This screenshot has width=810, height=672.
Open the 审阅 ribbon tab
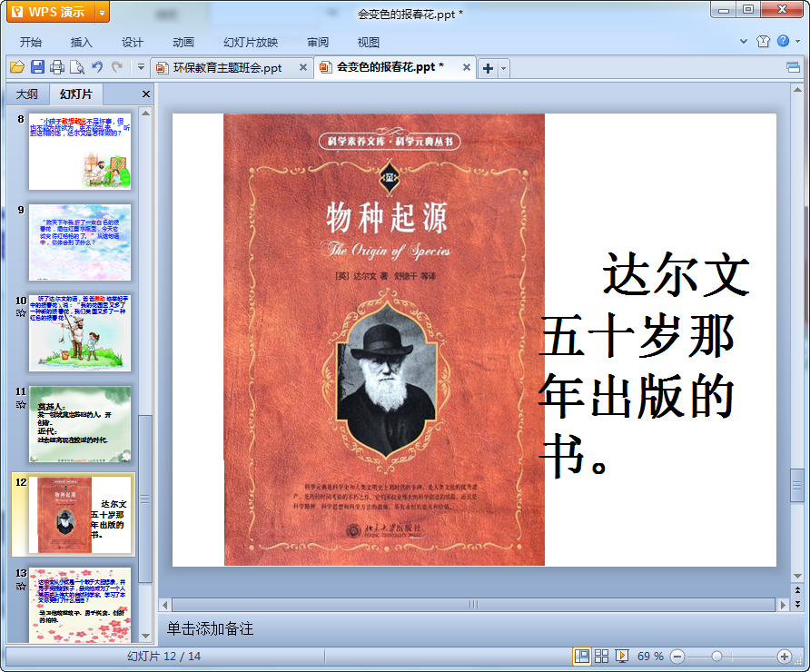coord(318,43)
